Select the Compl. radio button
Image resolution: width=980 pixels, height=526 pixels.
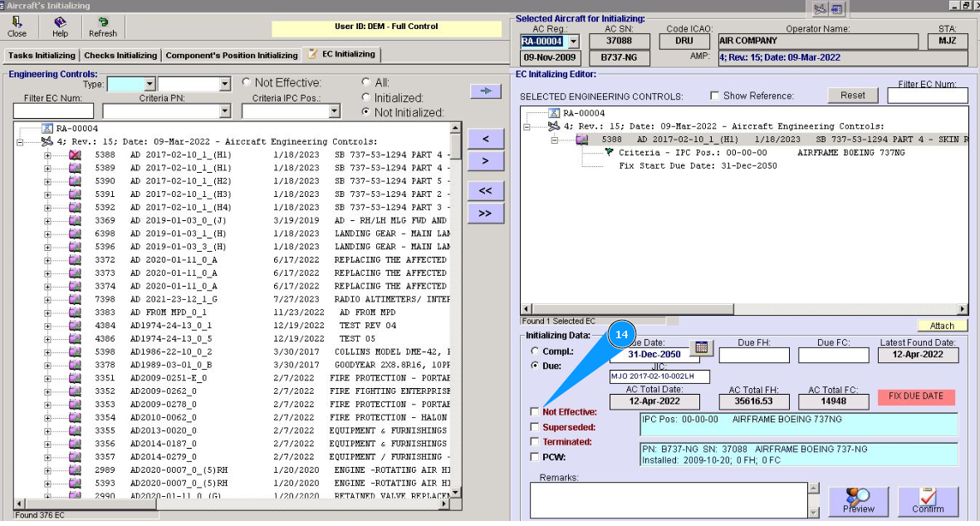[x=534, y=351]
